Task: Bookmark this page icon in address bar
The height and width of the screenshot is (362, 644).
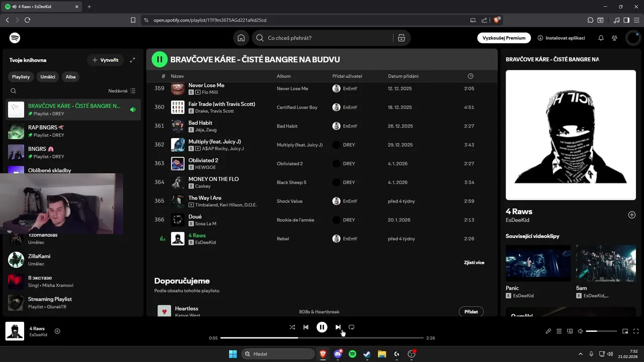Action: coord(133,20)
